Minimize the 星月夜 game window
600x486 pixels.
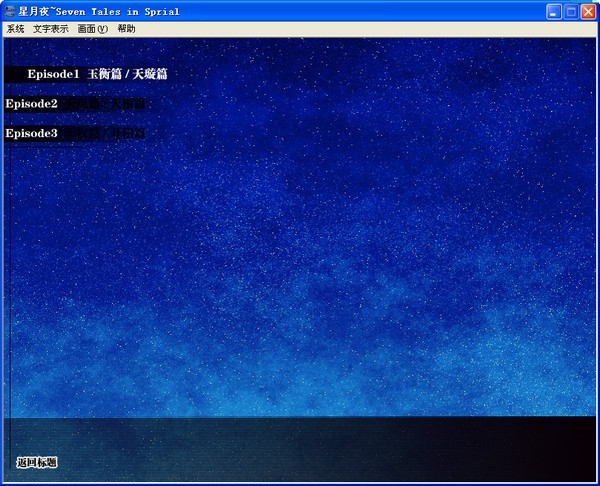(x=553, y=12)
